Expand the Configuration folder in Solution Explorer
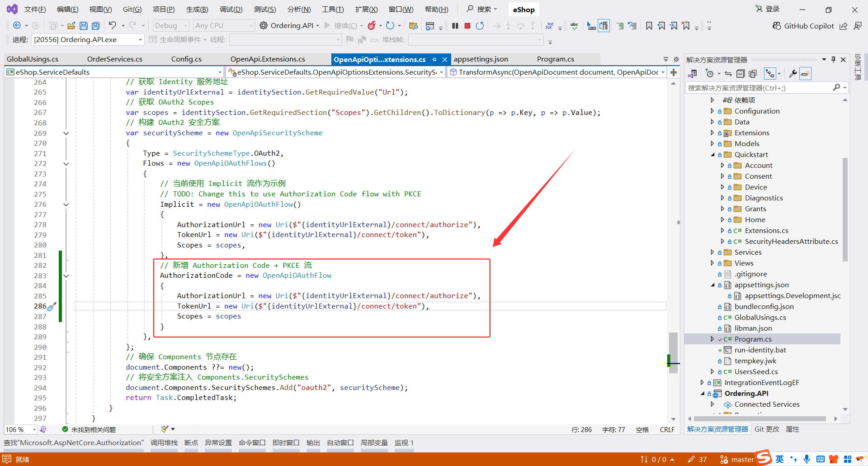 (x=712, y=111)
